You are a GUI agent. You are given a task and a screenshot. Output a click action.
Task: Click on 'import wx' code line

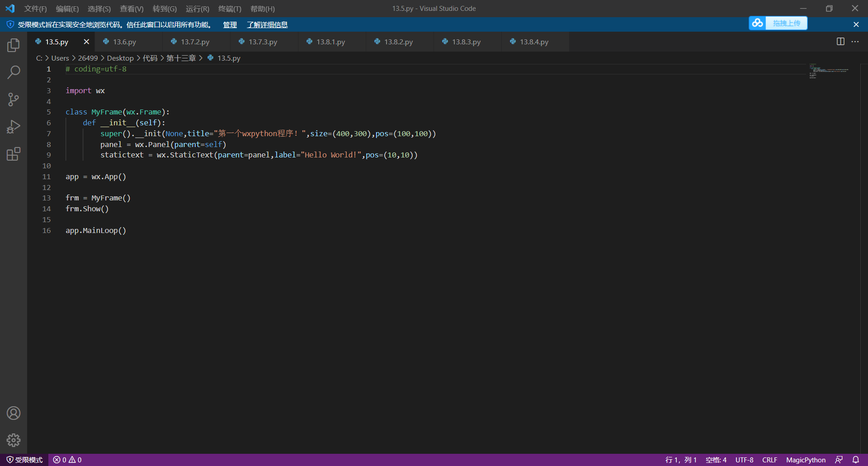85,90
